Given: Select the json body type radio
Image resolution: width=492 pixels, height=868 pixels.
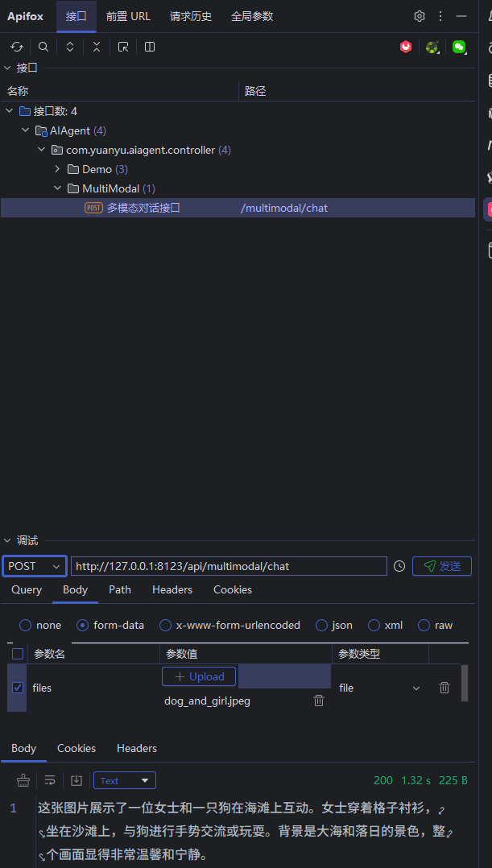Looking at the screenshot, I should (322, 625).
